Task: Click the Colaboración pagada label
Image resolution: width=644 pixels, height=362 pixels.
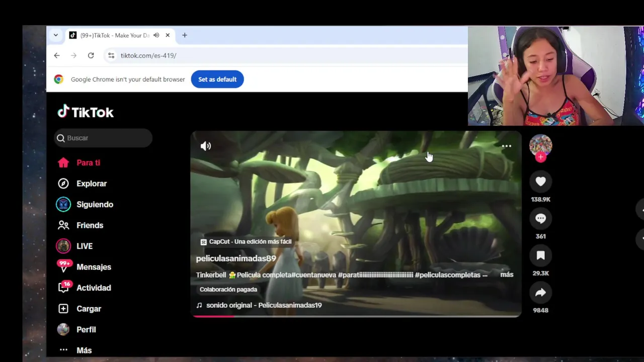Action: pyautogui.click(x=228, y=290)
